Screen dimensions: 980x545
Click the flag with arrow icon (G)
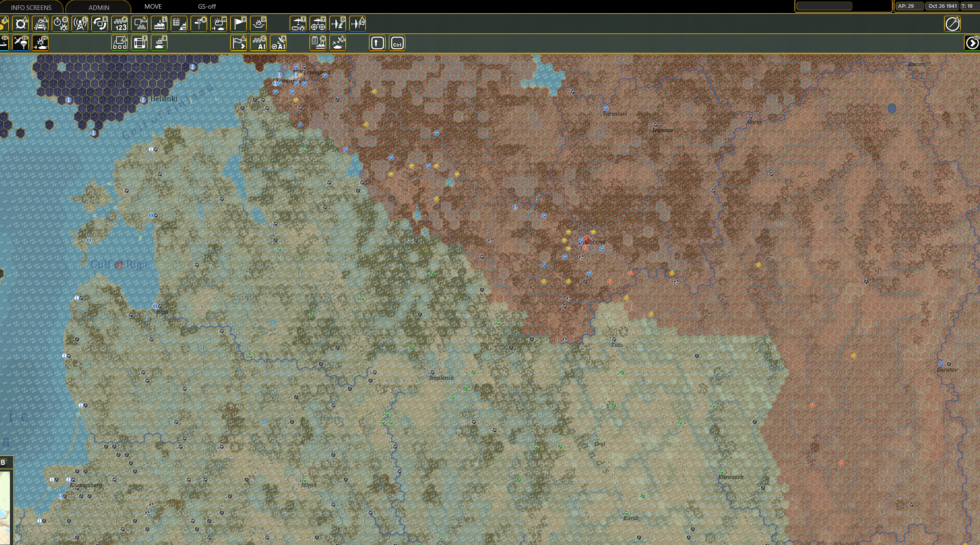coord(239,43)
